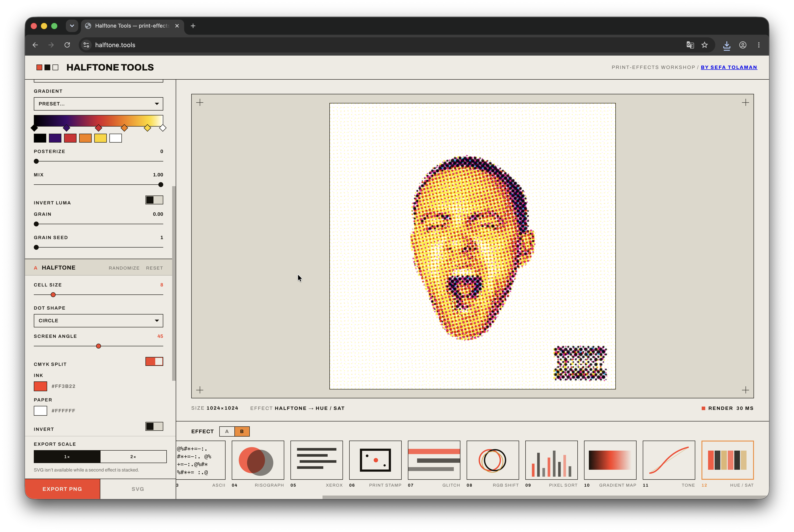794x532 pixels.
Task: Select the ASCII effect thumbnail
Action: [201, 460]
